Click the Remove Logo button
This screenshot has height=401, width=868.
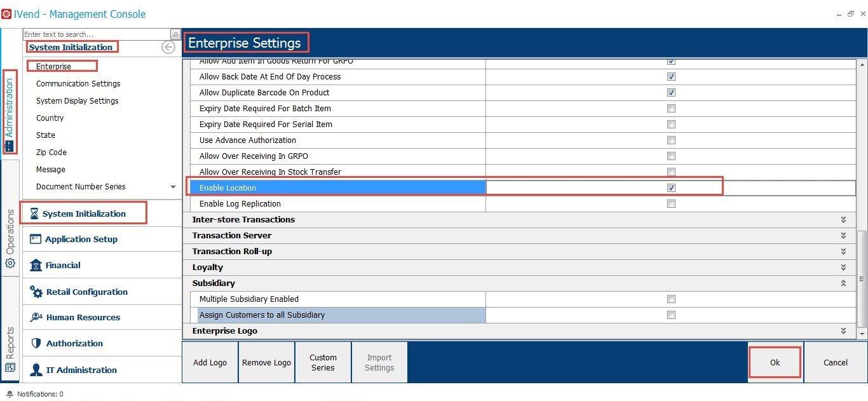pyautogui.click(x=266, y=362)
